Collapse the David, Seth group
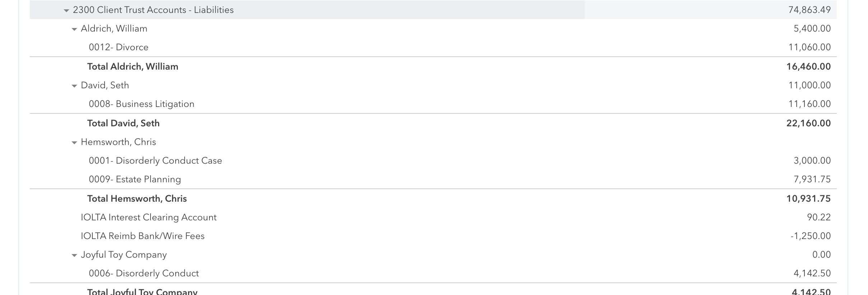 74,86
